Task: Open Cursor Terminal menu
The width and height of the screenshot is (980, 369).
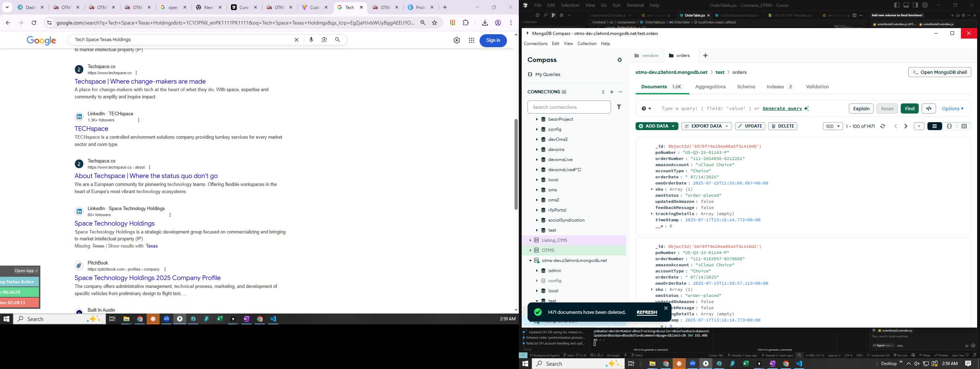Action: (x=635, y=5)
